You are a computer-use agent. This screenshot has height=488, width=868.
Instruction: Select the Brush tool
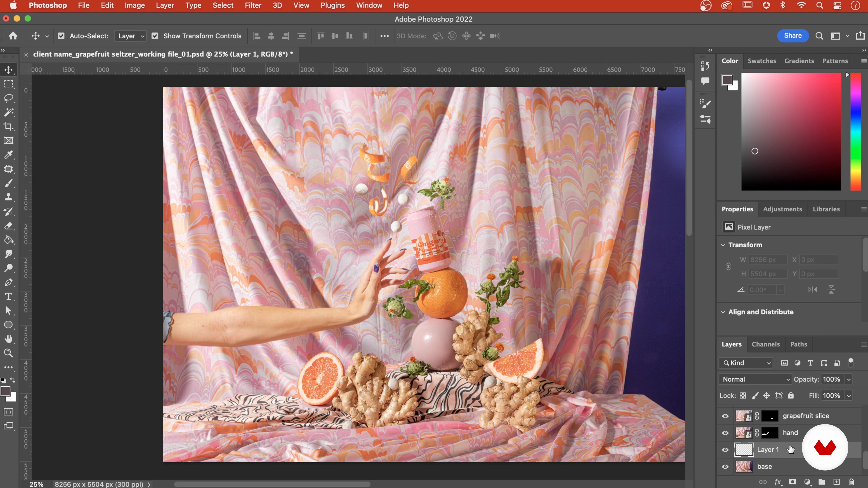(9, 183)
